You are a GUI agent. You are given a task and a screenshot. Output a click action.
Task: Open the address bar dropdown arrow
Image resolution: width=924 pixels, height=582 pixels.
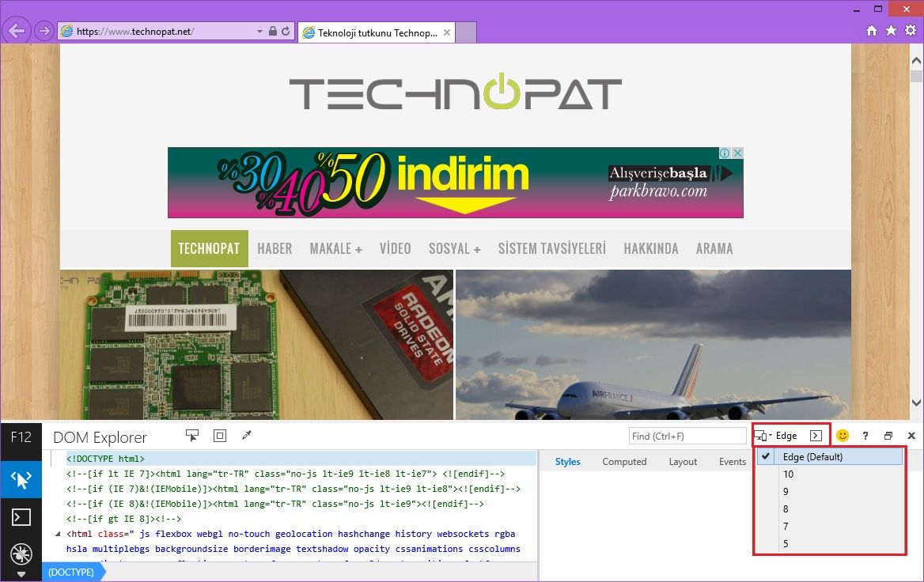tap(259, 31)
